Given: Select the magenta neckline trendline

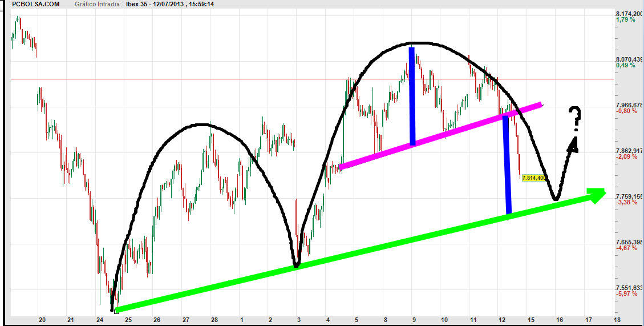Looking at the screenshot, I should click(x=439, y=136).
